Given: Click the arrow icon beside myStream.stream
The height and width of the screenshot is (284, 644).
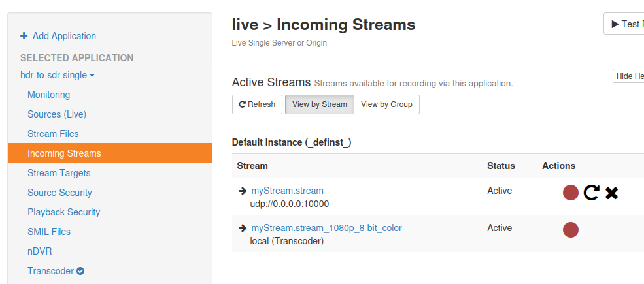Looking at the screenshot, I should (x=243, y=191).
